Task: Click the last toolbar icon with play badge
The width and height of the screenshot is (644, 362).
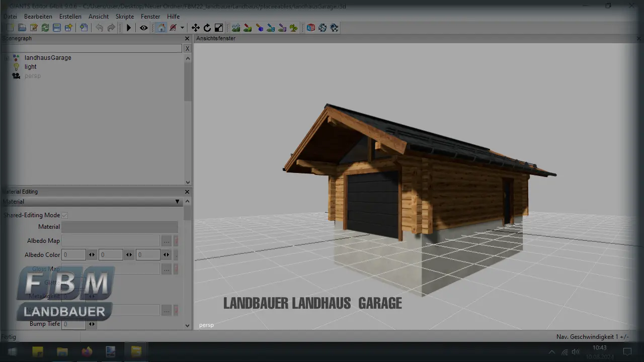Action: pos(334,28)
